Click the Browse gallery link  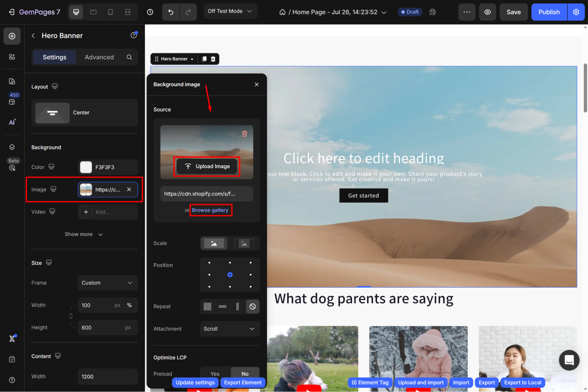(210, 210)
